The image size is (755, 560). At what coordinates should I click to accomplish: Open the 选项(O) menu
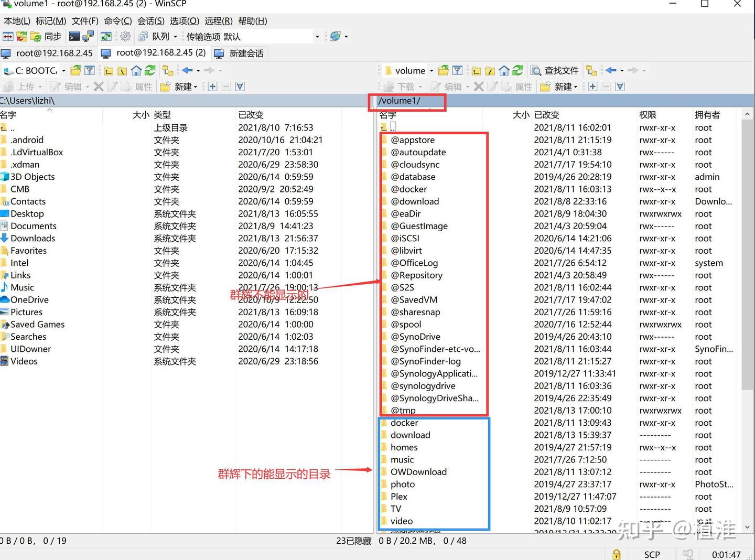pyautogui.click(x=185, y=21)
